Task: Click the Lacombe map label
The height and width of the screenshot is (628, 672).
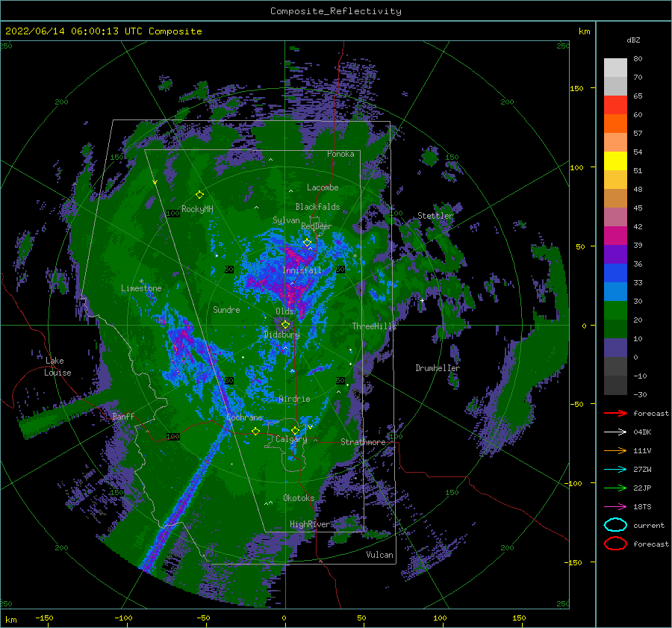Action: tap(323, 187)
